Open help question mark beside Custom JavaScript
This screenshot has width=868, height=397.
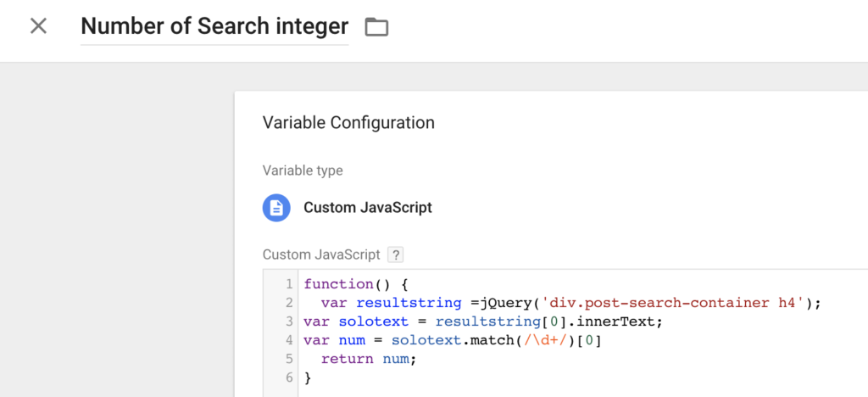pos(395,254)
